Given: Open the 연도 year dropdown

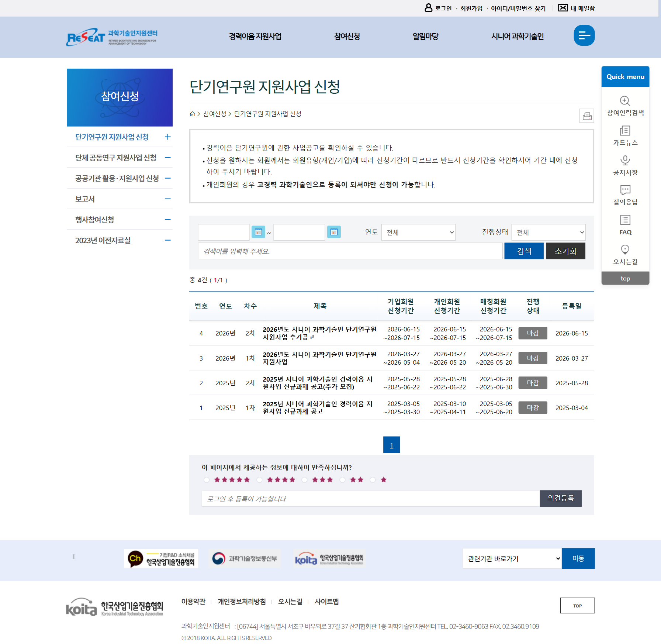Looking at the screenshot, I should coord(418,232).
